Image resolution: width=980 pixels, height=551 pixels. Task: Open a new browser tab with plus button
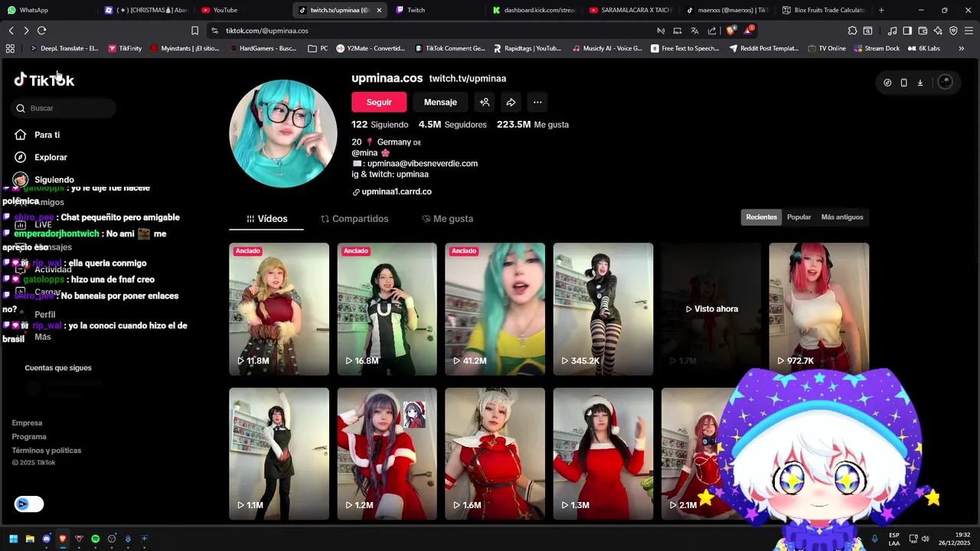tap(881, 10)
